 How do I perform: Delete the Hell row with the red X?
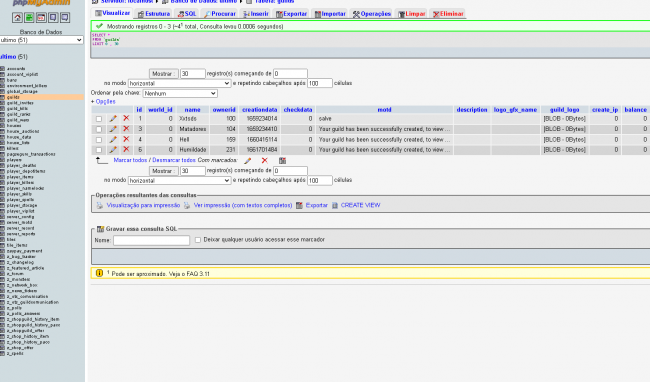point(126,139)
